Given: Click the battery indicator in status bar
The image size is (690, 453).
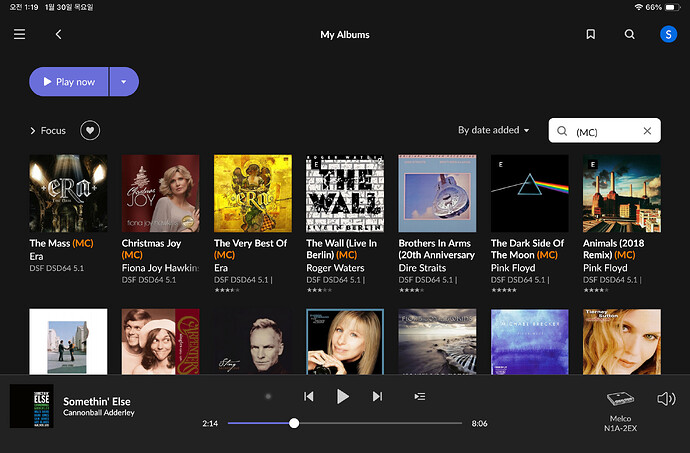Looking at the screenshot, I should click(673, 7).
